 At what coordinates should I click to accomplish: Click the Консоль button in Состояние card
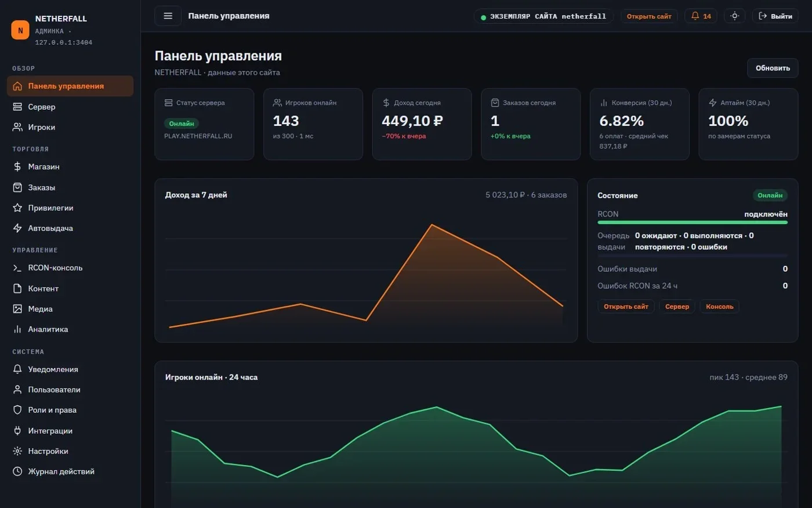coord(720,307)
